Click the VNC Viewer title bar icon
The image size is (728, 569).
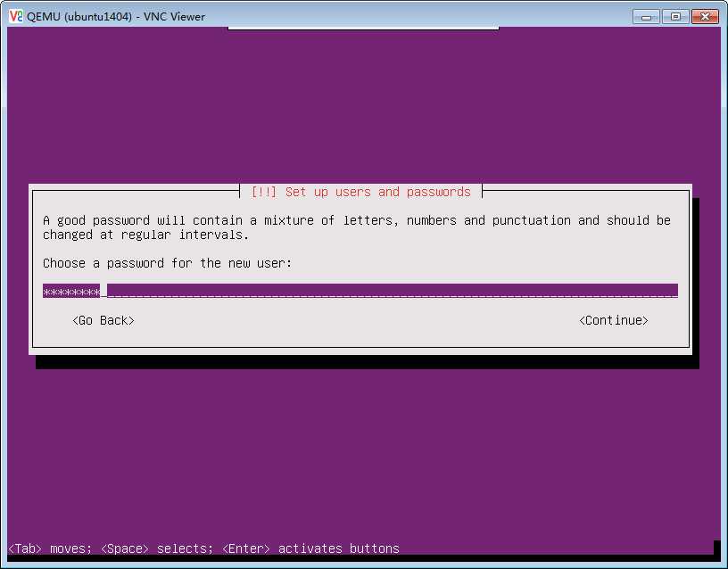(x=15, y=16)
